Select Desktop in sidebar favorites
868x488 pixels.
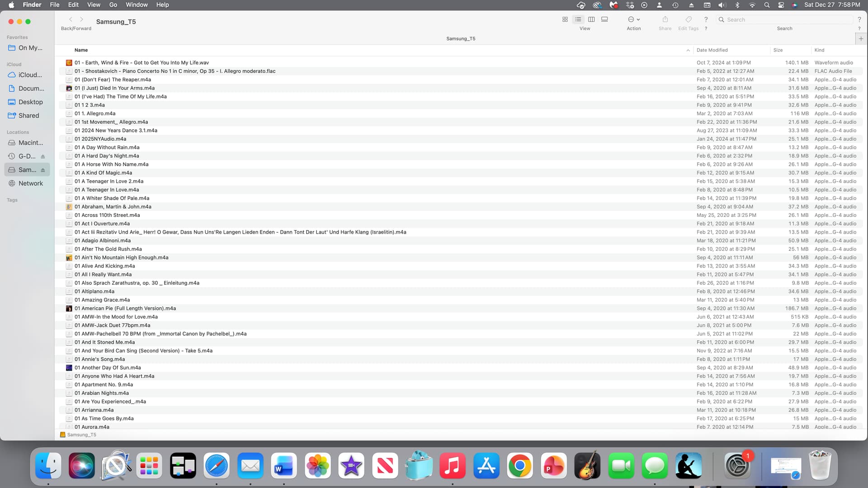click(x=30, y=102)
